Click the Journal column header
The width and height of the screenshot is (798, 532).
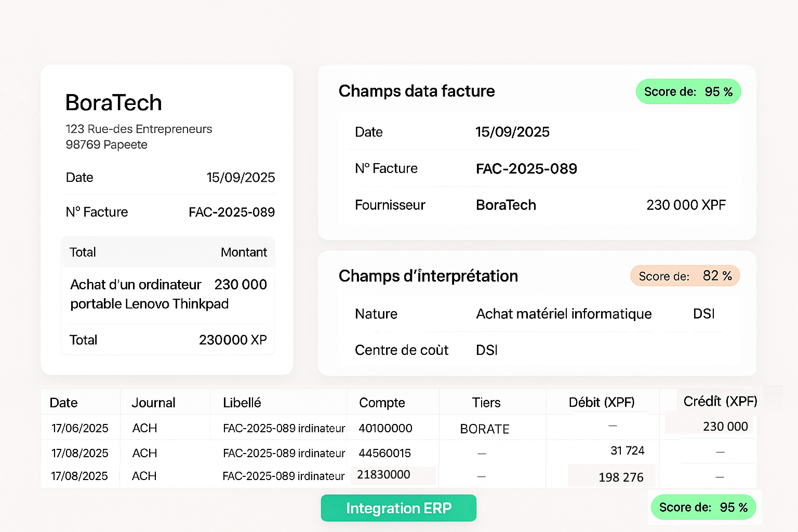point(153,403)
